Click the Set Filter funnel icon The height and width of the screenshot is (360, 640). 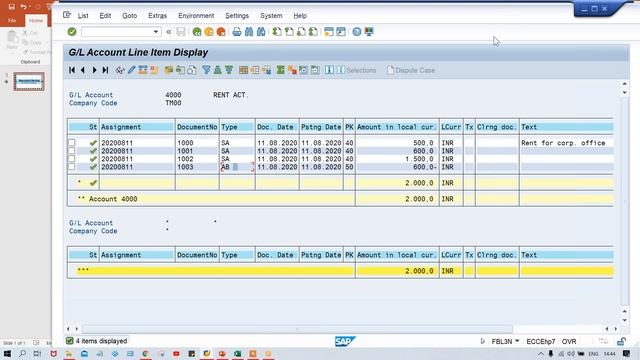206,70
